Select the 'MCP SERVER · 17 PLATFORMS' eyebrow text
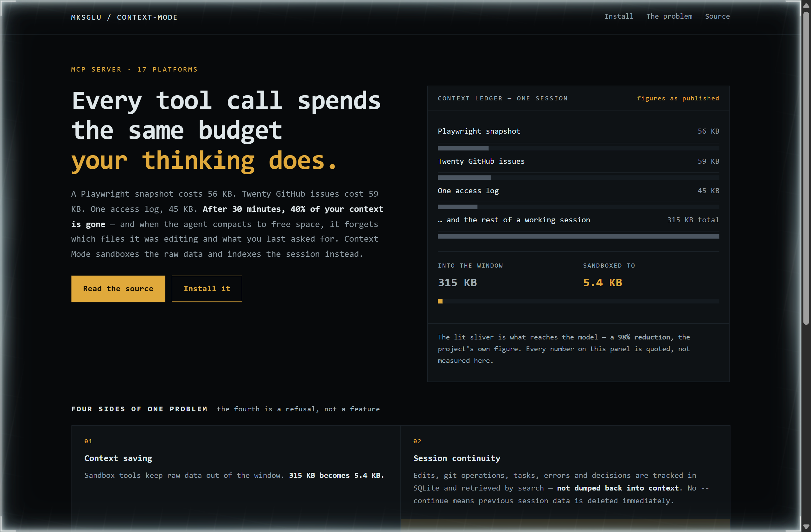Viewport: 811px width, 532px height. [x=134, y=69]
